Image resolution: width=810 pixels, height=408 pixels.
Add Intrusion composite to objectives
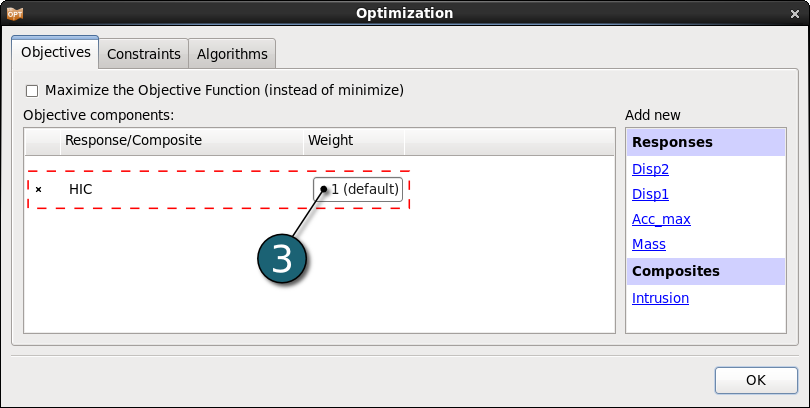pos(660,298)
